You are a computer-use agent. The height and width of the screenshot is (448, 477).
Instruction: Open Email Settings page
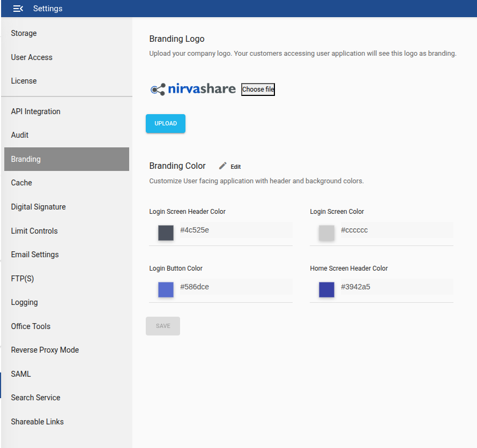[35, 255]
